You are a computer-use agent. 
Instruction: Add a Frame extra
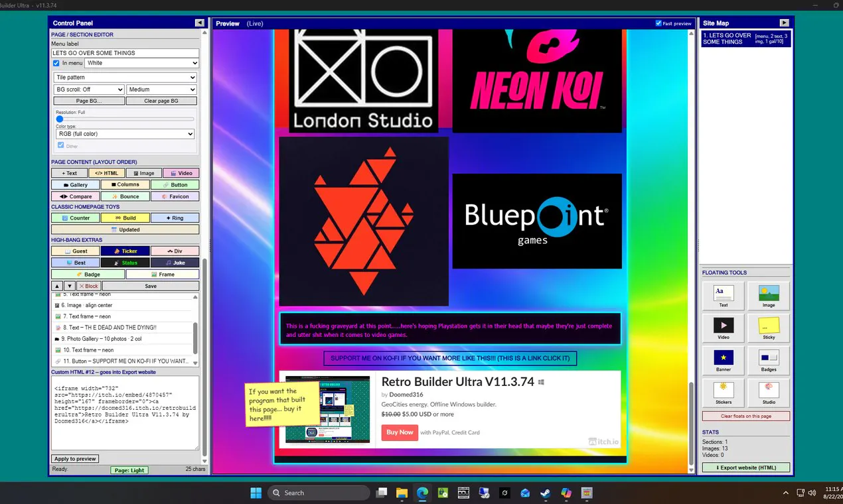coord(163,275)
